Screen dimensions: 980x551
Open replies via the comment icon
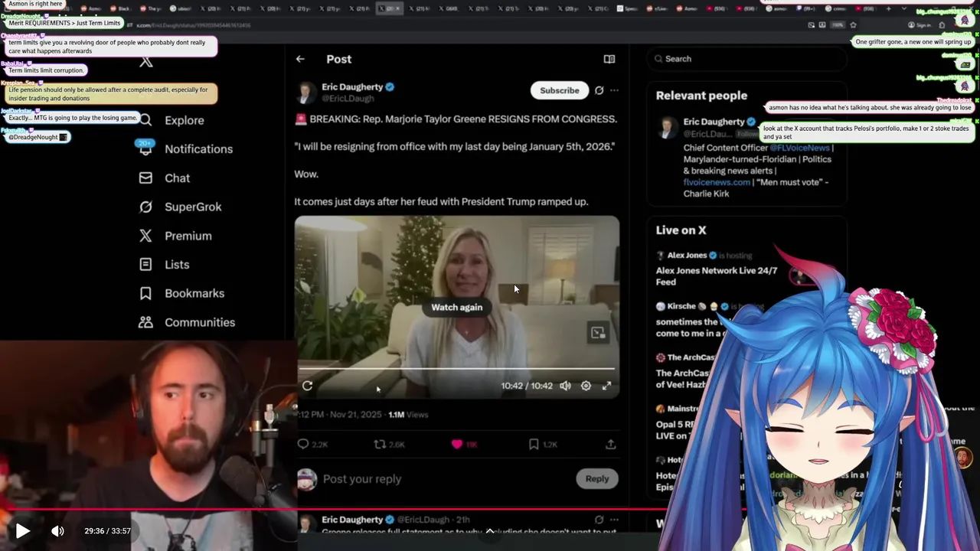click(303, 444)
